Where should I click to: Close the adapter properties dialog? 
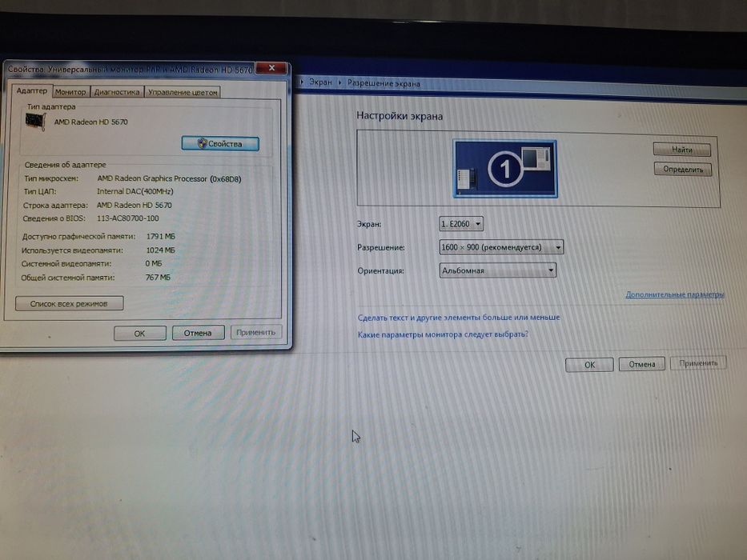[271, 68]
